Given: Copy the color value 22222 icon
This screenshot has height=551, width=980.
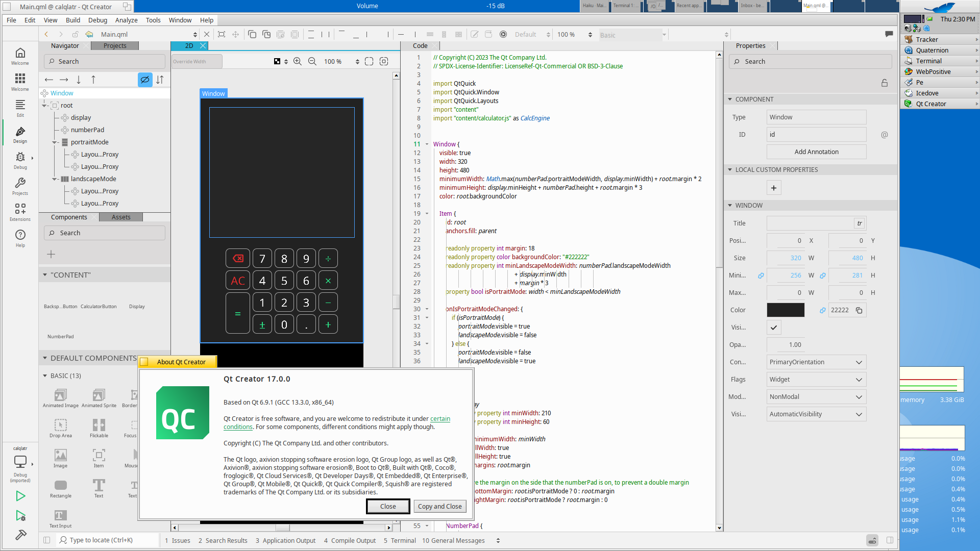Looking at the screenshot, I should (859, 310).
